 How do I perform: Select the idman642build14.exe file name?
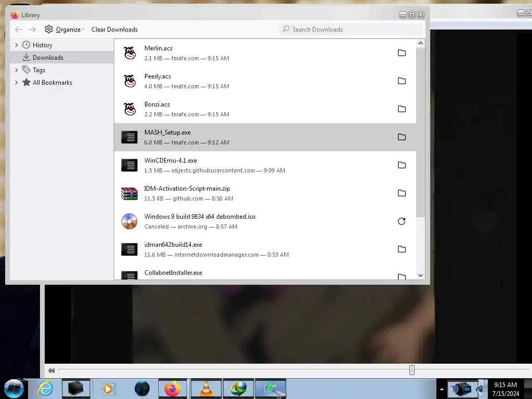pyautogui.click(x=173, y=245)
